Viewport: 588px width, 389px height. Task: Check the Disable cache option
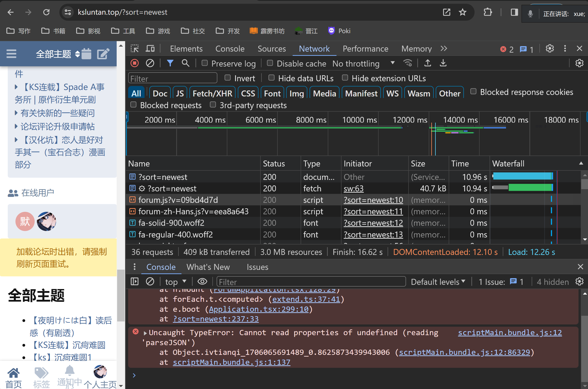tap(270, 63)
